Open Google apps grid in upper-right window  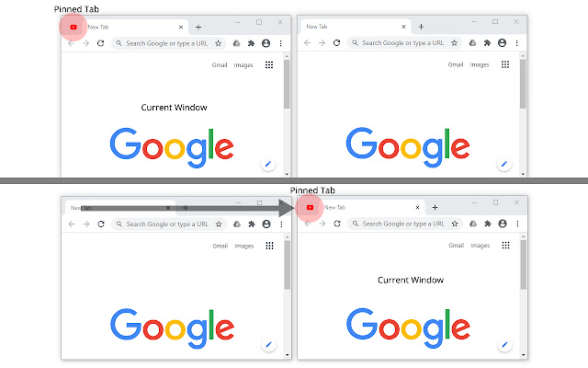pyautogui.click(x=505, y=64)
